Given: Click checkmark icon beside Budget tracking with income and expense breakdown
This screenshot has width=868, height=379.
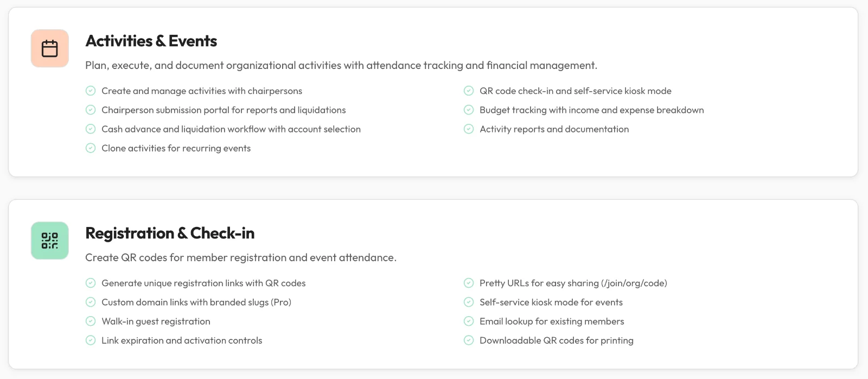Looking at the screenshot, I should [x=469, y=110].
